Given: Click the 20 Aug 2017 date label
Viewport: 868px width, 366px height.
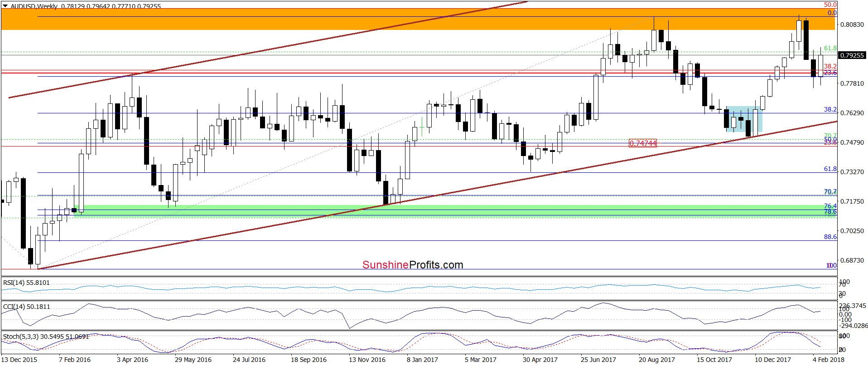Looking at the screenshot, I should pyautogui.click(x=657, y=360).
